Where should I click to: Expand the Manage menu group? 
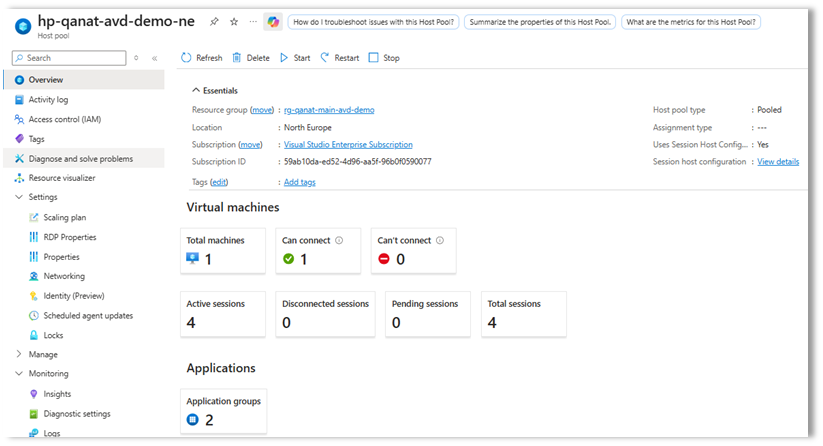point(20,354)
